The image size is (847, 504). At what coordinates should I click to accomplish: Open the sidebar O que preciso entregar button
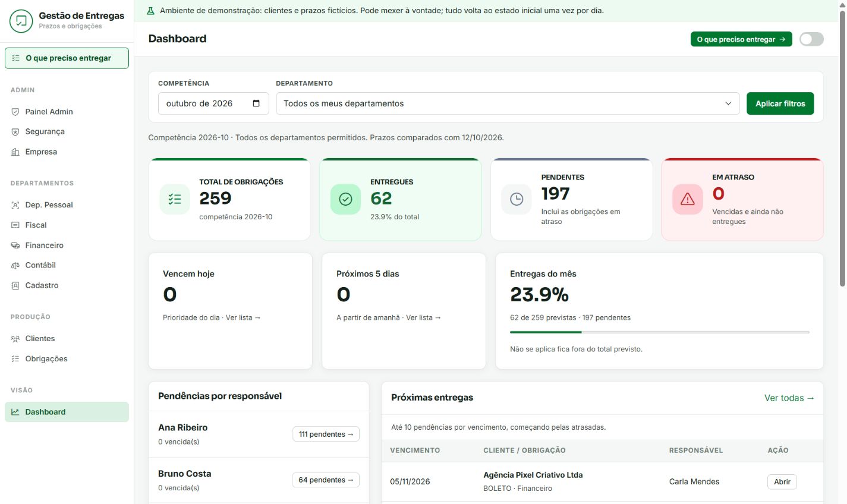(67, 58)
